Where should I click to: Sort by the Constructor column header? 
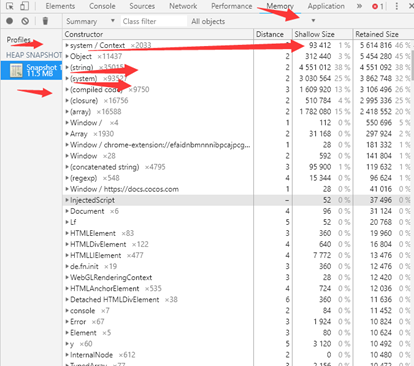pyautogui.click(x=158, y=34)
